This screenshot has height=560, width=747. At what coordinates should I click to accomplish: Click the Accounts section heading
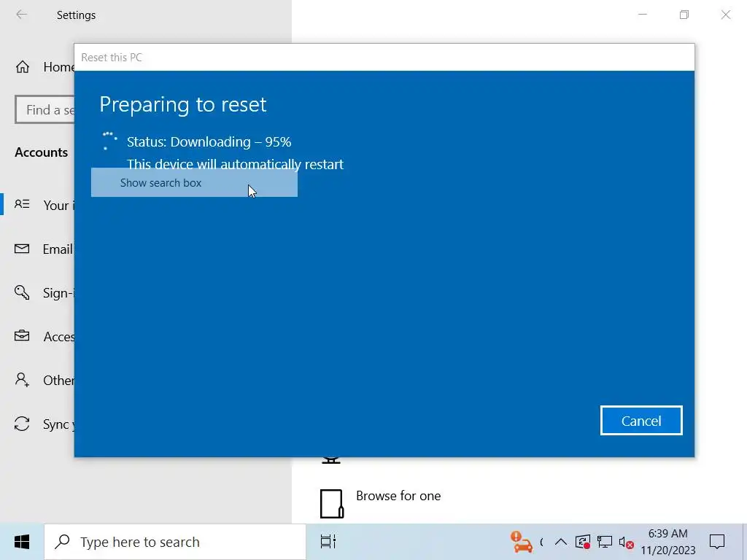(42, 152)
